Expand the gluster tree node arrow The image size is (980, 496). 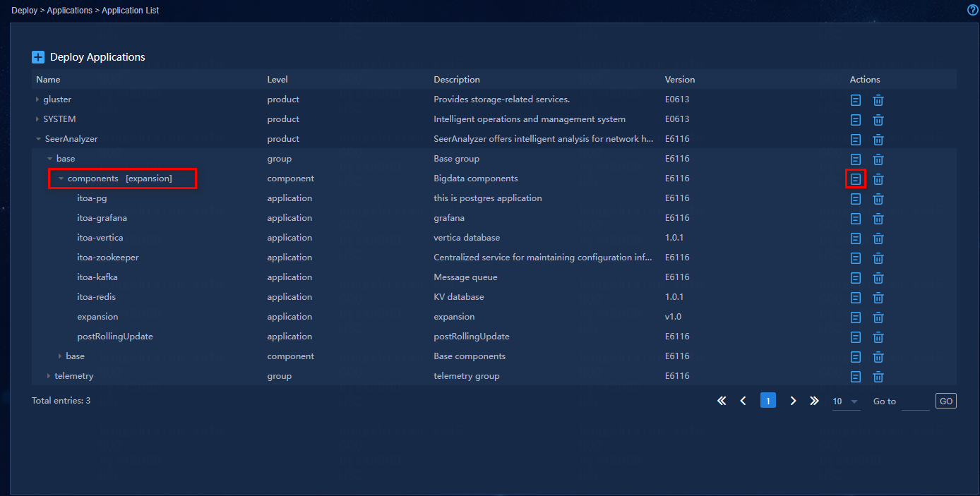coord(37,99)
